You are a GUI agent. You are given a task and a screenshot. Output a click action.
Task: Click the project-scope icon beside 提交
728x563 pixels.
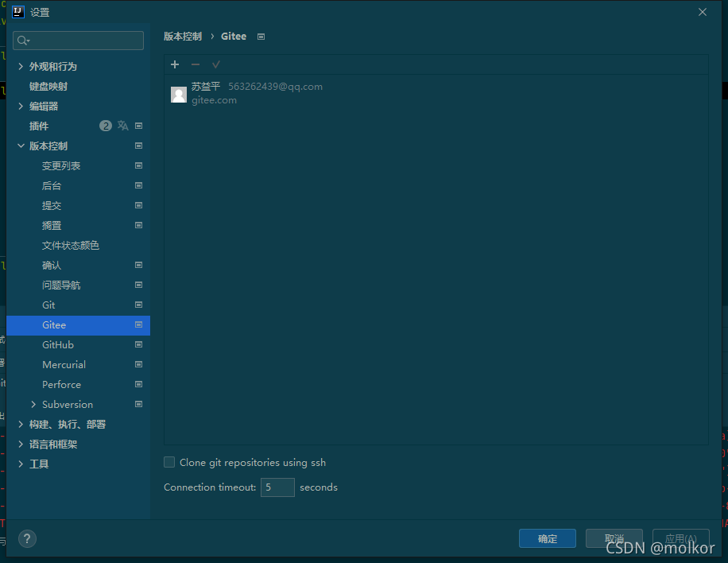coord(138,205)
